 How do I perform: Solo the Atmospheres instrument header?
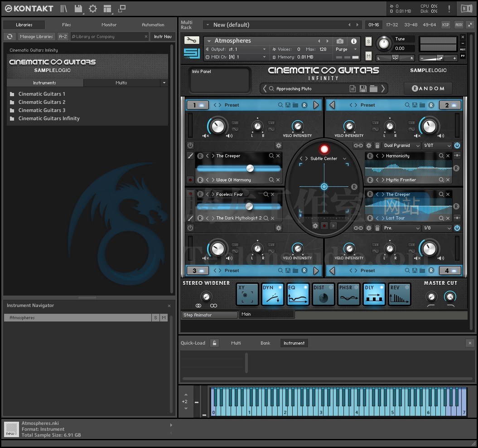368,42
